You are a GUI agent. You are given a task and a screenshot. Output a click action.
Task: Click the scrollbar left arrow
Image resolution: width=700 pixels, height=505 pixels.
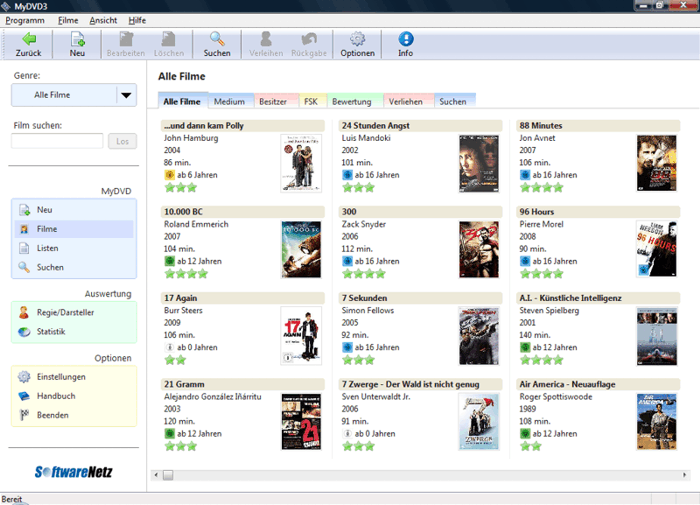click(156, 475)
